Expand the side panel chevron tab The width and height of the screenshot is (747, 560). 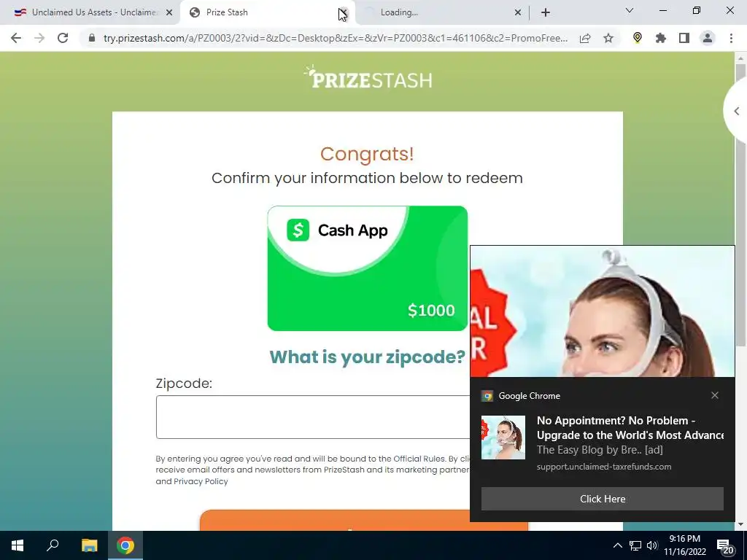736,111
